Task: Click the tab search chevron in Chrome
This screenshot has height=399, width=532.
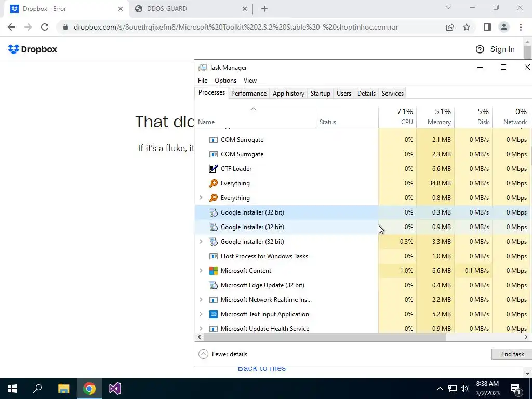Action: 448,7
